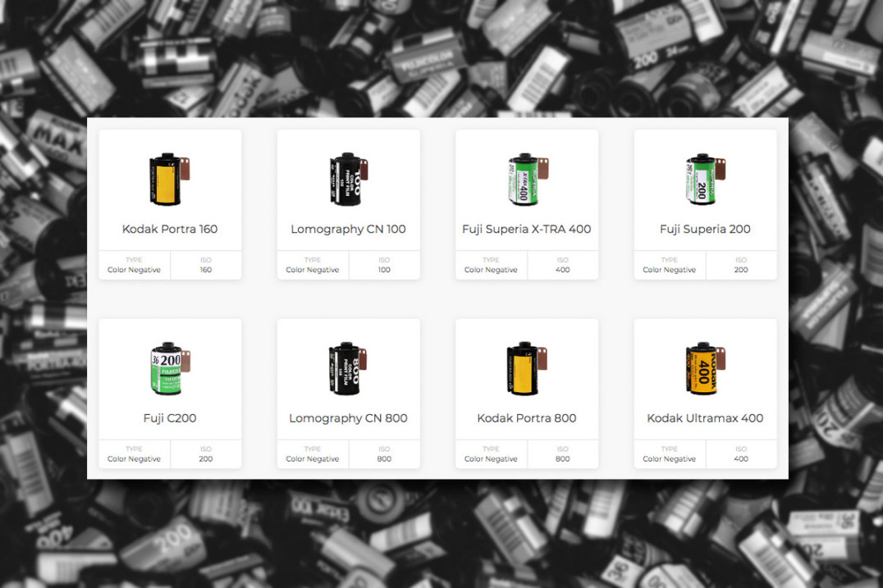The image size is (883, 588).
Task: Click the Lomography CN 100 canister image
Action: click(348, 179)
